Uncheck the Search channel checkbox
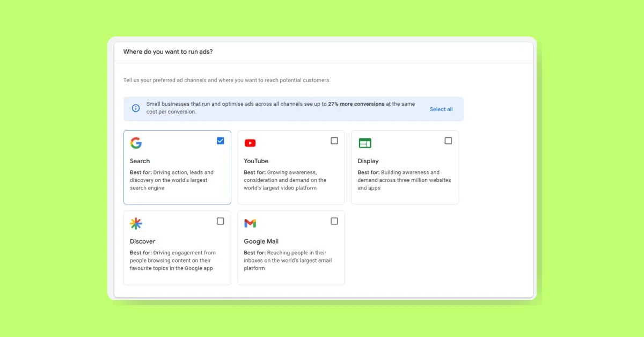The height and width of the screenshot is (337, 644). [221, 141]
